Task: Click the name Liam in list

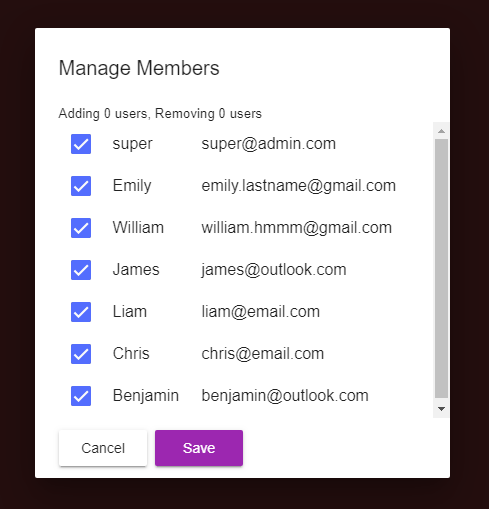Action: click(x=130, y=312)
